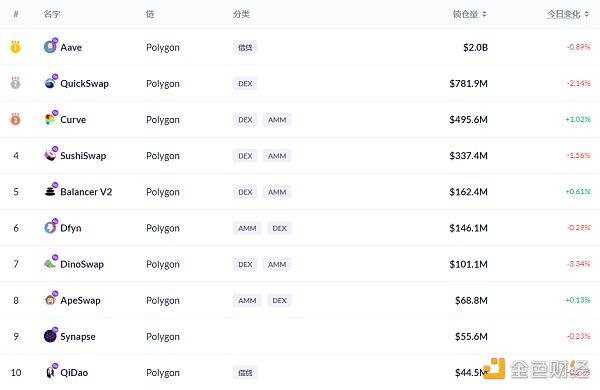Screen dimensions: 600x390
Task: Open the Balancer V2 name link
Action: (x=86, y=191)
